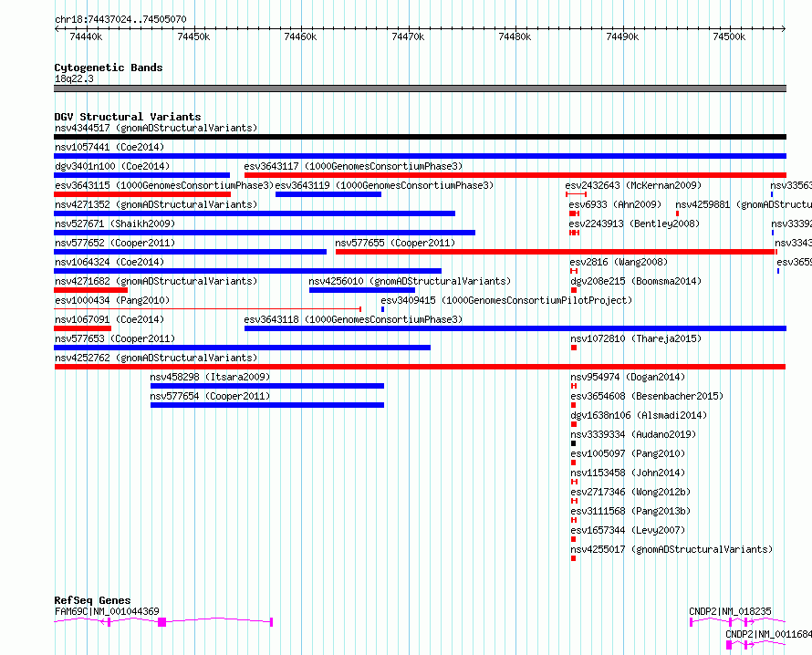Open nsv4259881 variant label

[744, 204]
